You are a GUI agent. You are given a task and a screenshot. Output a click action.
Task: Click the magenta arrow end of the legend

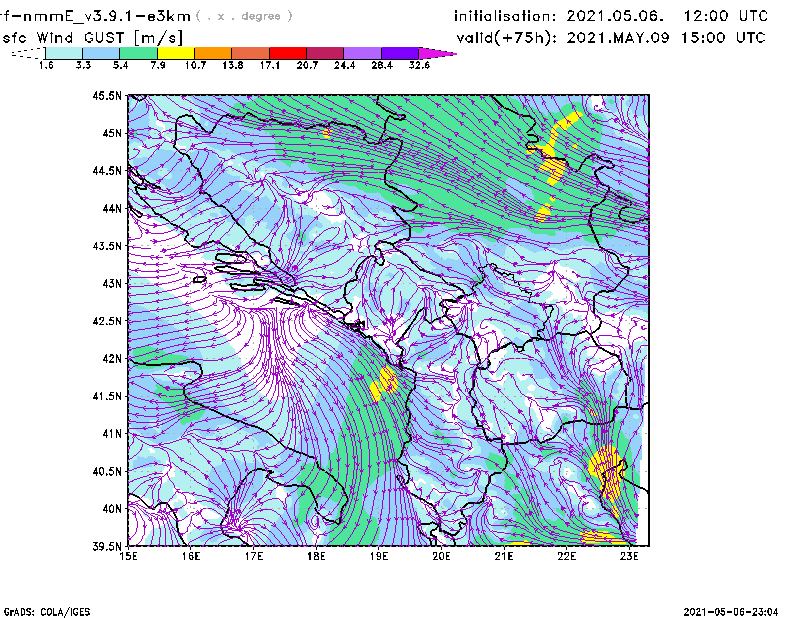click(436, 53)
